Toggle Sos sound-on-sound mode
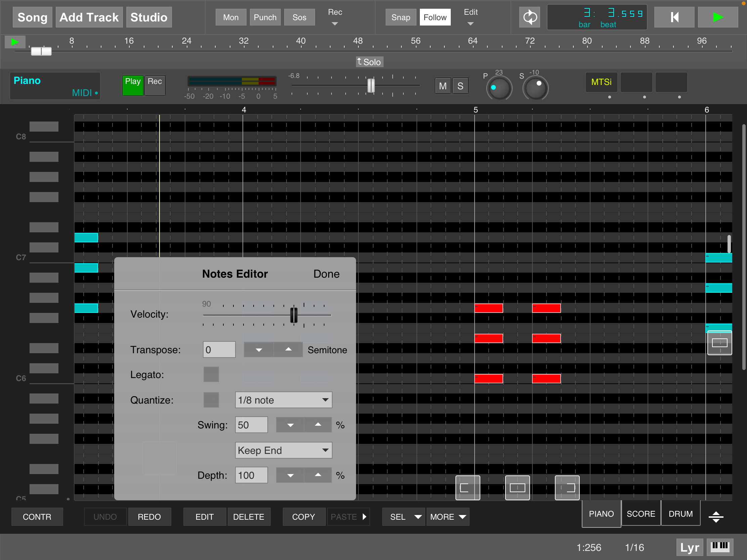 (299, 17)
